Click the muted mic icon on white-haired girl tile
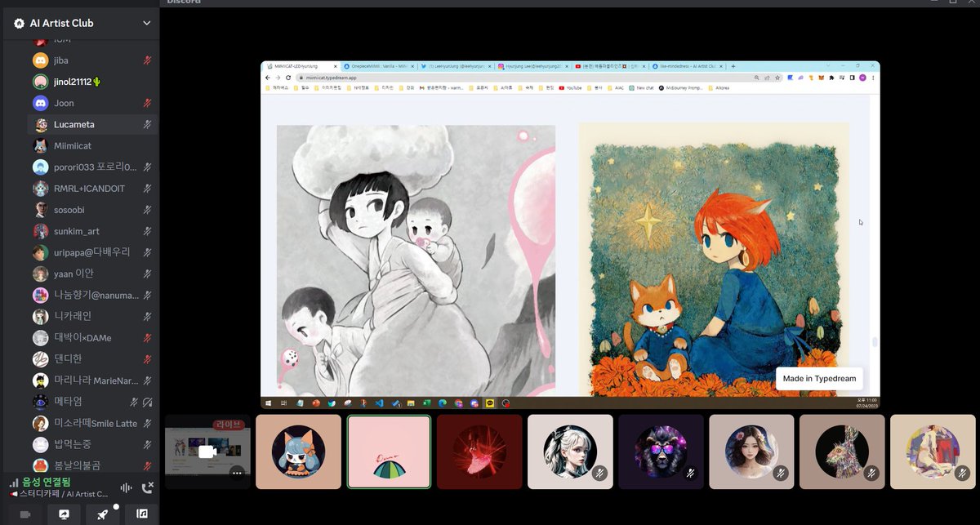The image size is (980, 525). pyautogui.click(x=599, y=473)
